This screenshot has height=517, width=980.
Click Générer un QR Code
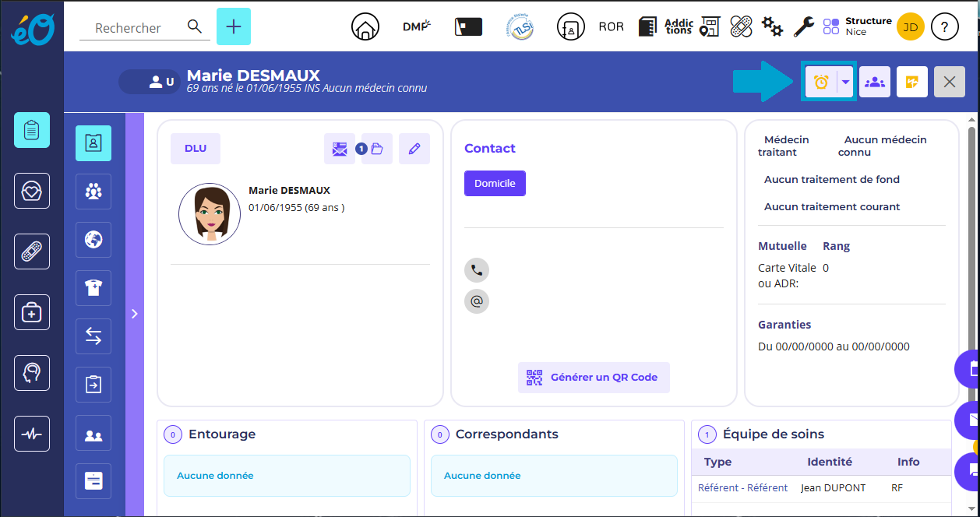coord(594,378)
